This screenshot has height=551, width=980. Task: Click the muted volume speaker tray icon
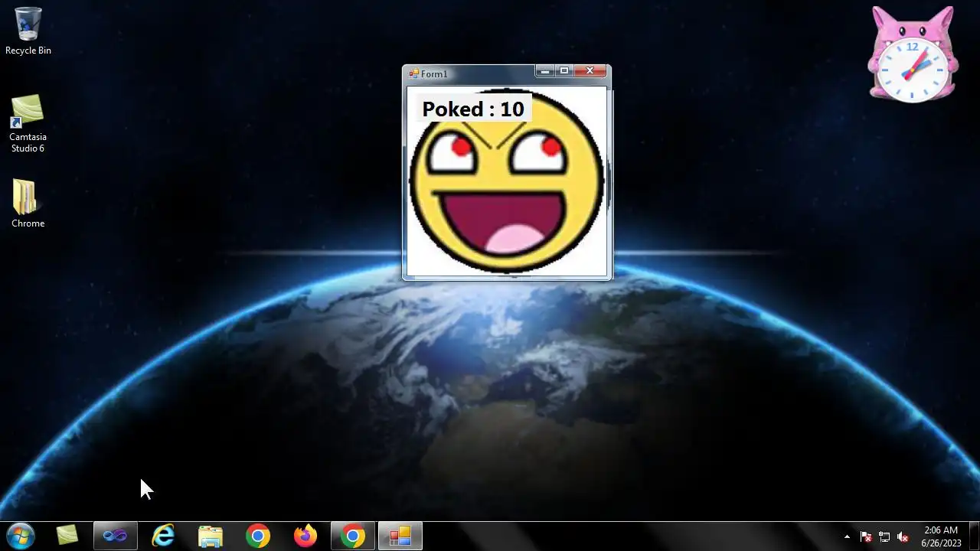point(903,536)
